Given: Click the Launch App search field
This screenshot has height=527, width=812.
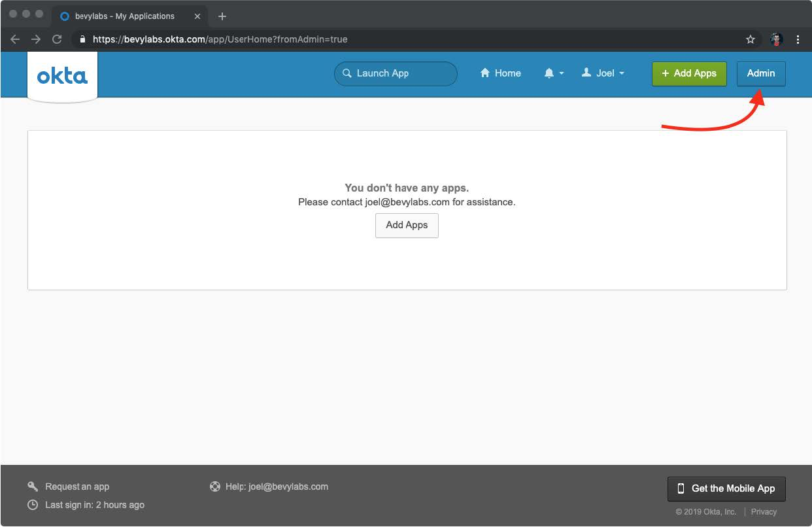Looking at the screenshot, I should [x=396, y=73].
